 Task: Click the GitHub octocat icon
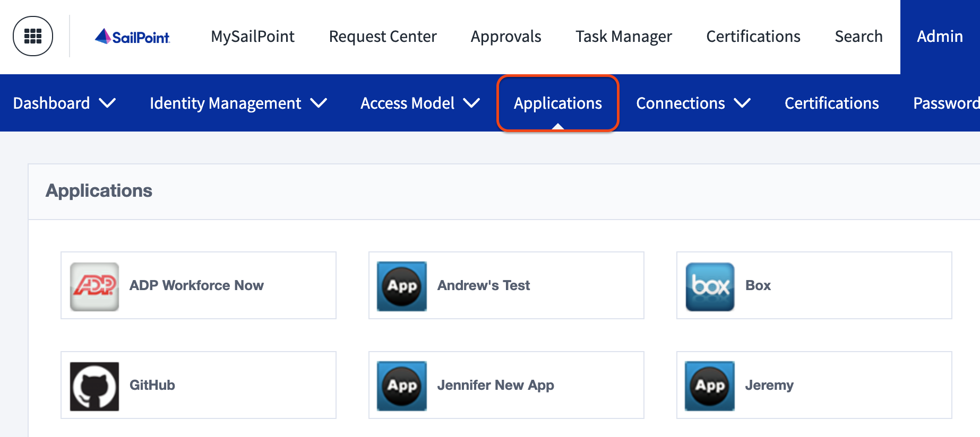click(94, 386)
